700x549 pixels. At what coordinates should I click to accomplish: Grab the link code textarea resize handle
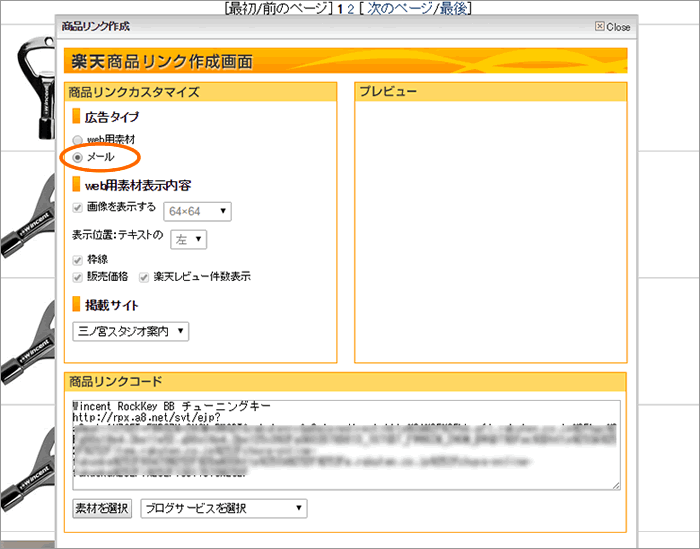pyautogui.click(x=615, y=485)
